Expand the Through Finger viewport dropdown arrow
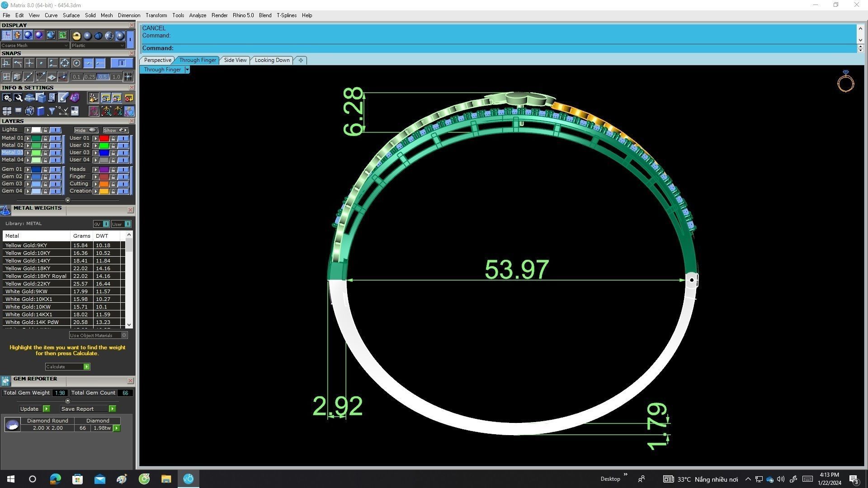The image size is (868, 488). [x=187, y=70]
